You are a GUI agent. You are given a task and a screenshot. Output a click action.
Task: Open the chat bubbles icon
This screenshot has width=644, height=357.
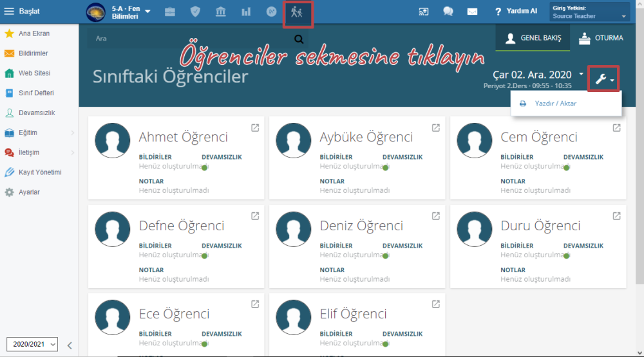(x=448, y=12)
